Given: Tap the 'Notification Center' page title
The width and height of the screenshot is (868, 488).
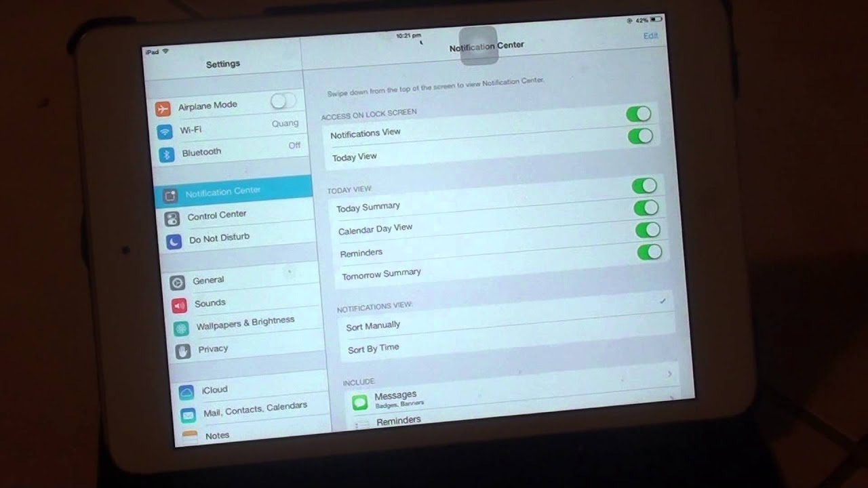Looking at the screenshot, I should [x=487, y=46].
